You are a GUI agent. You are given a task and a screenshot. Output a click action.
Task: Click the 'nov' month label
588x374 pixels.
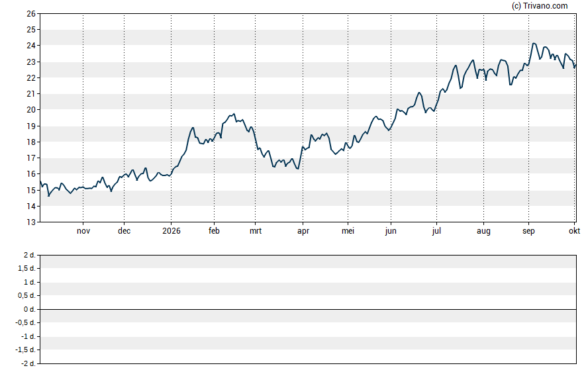[83, 231]
